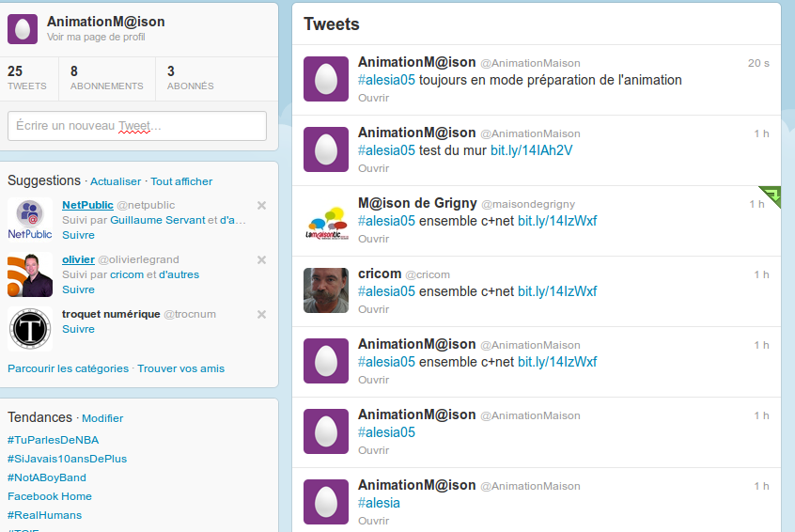Expand 'test du mur' tweet with Ouvrir
Screen dimensions: 795x532
pyautogui.click(x=374, y=168)
